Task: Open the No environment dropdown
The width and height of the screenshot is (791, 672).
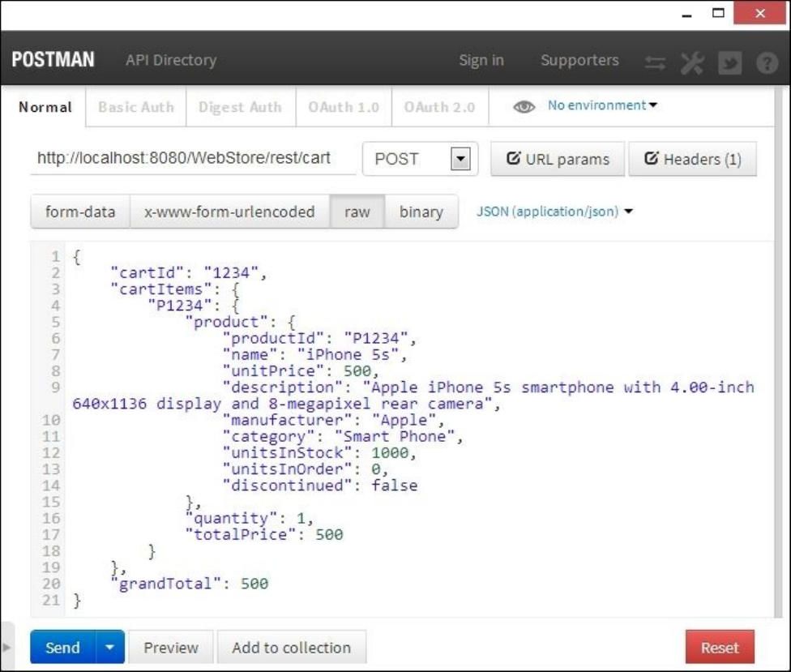Action: coord(602,105)
